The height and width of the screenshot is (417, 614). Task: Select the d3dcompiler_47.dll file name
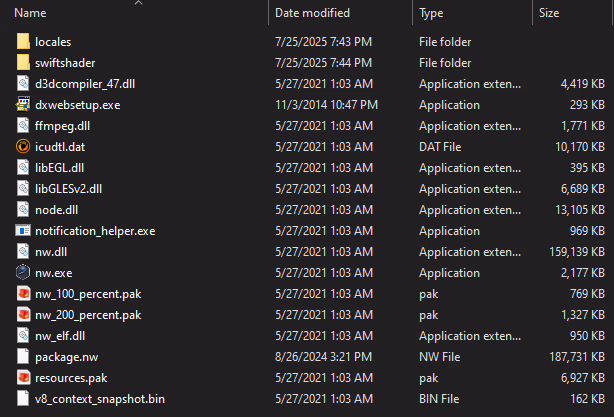pyautogui.click(x=84, y=84)
